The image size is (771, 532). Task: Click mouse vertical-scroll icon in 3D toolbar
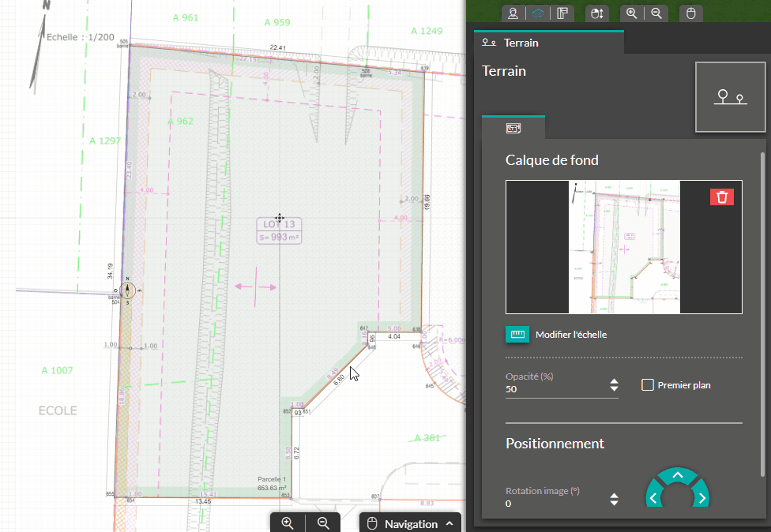click(597, 13)
